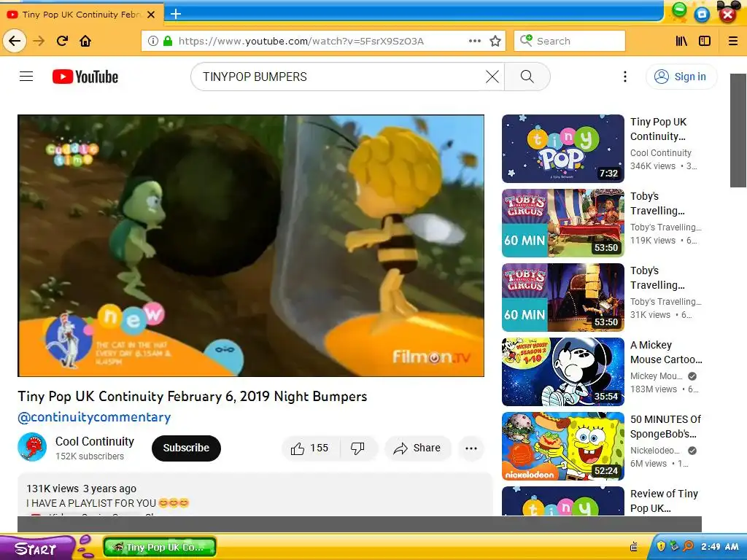Open the Firefox hamburger menu

(x=733, y=41)
